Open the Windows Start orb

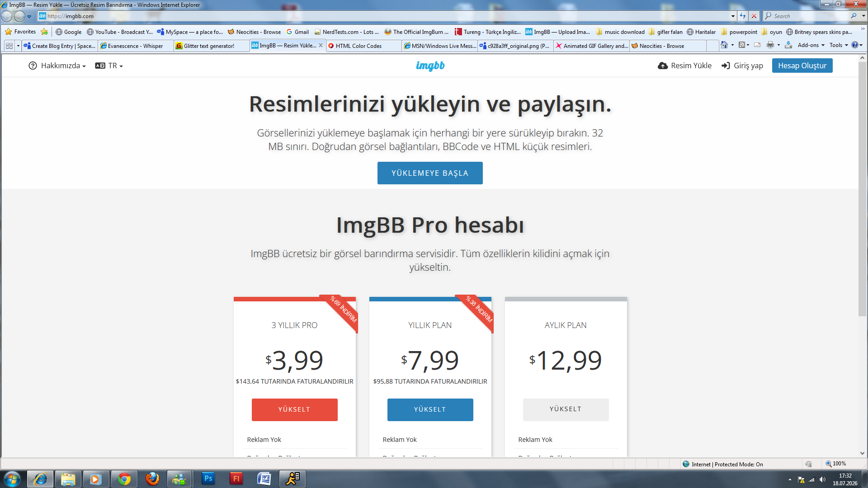(x=12, y=479)
